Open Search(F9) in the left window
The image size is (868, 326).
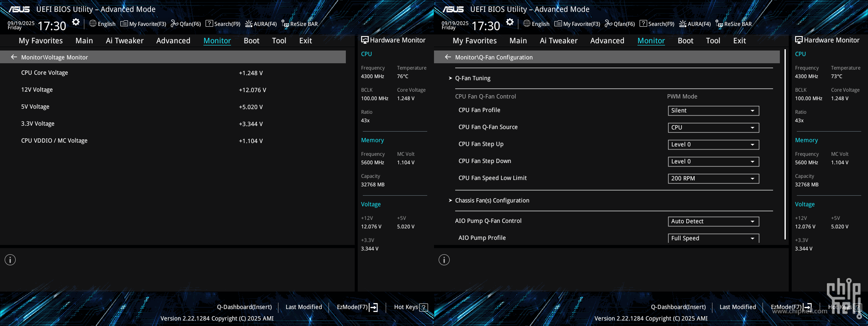tap(223, 24)
